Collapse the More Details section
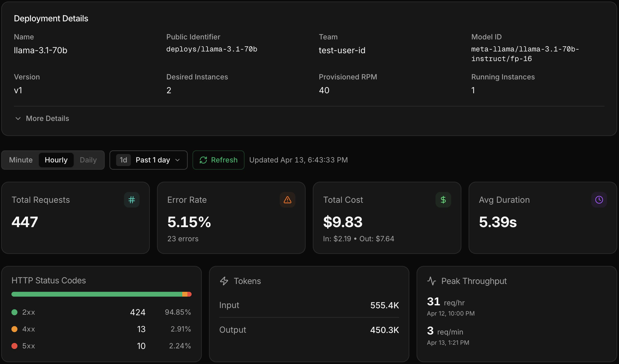 [x=42, y=118]
